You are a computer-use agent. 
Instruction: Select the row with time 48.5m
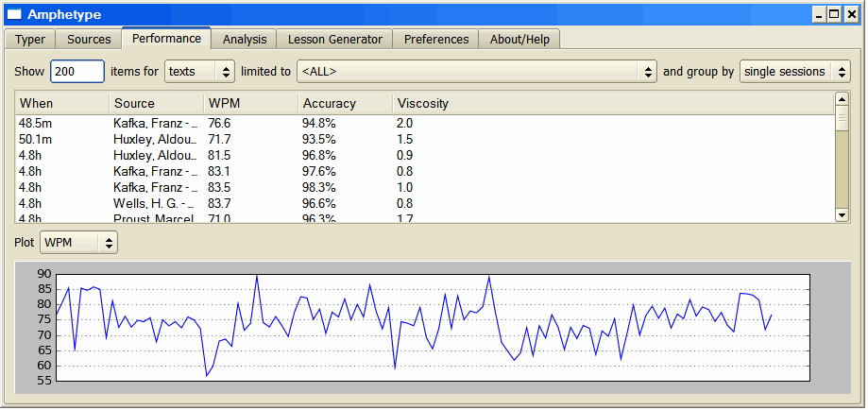click(x=425, y=124)
